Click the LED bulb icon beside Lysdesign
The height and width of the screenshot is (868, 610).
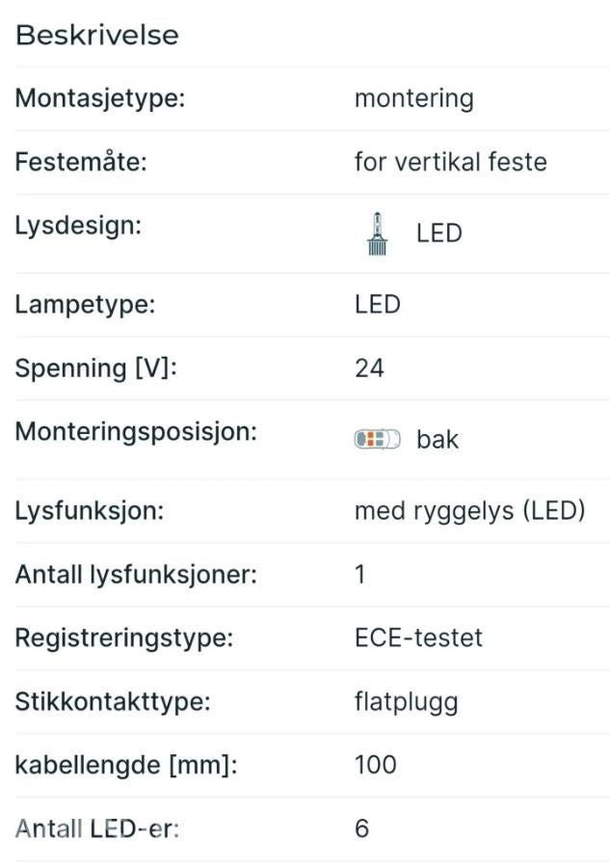point(377,233)
